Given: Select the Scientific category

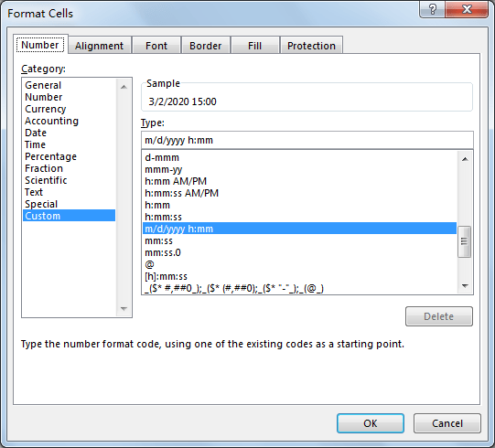Looking at the screenshot, I should point(69,180).
